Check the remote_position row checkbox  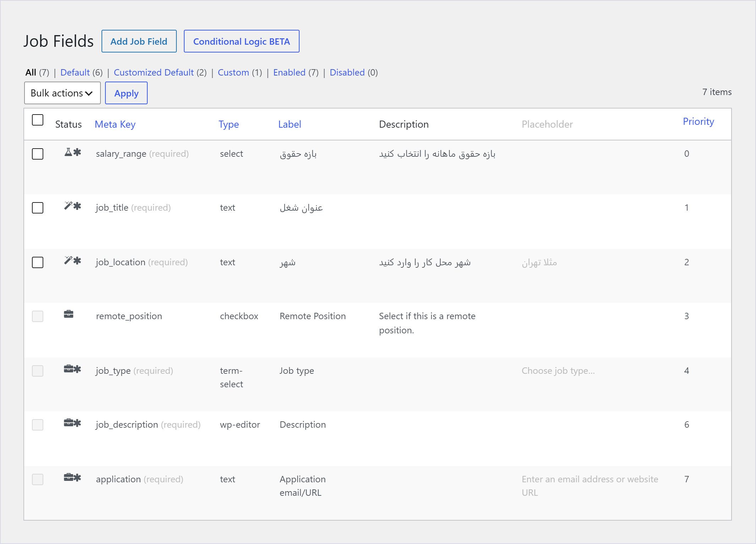38,316
